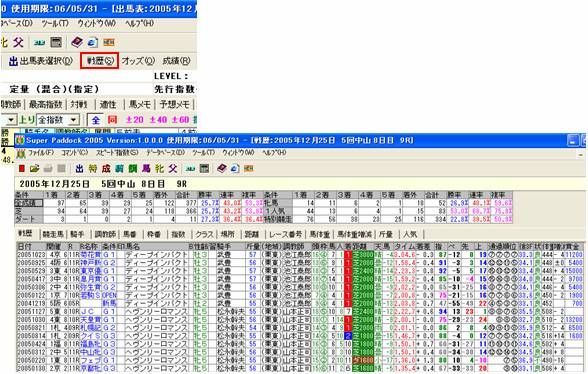The height and width of the screenshot is (374, 588).
Task: Click the JRA icon in front toolbar
Action: (x=190, y=169)
